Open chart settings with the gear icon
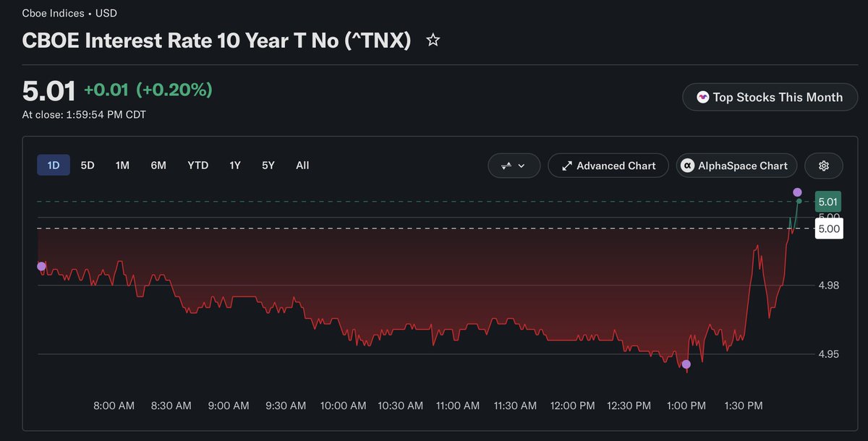This screenshot has width=868, height=441. [x=823, y=166]
